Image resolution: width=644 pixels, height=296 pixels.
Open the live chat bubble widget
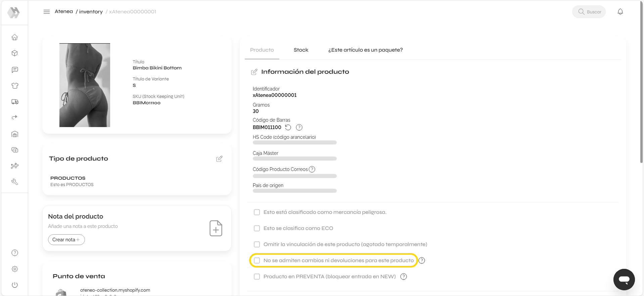click(x=624, y=279)
